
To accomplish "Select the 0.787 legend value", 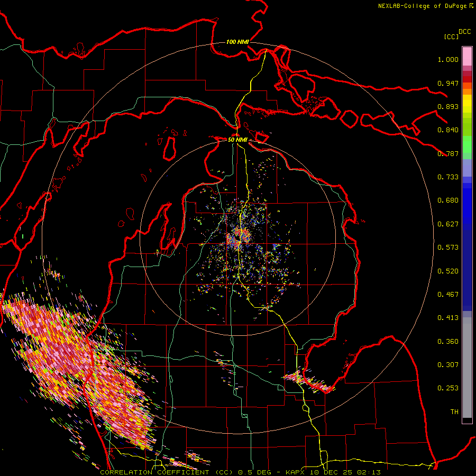I will pyautogui.click(x=448, y=153).
